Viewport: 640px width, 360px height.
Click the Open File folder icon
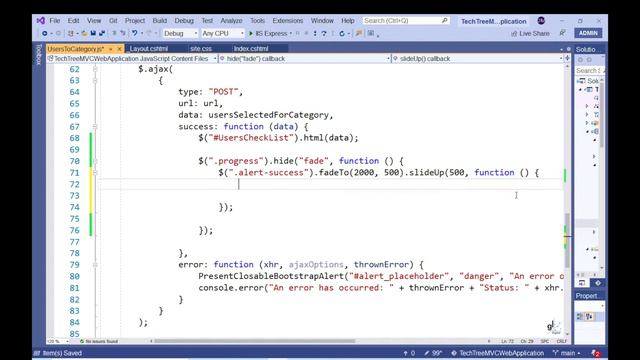click(x=84, y=33)
